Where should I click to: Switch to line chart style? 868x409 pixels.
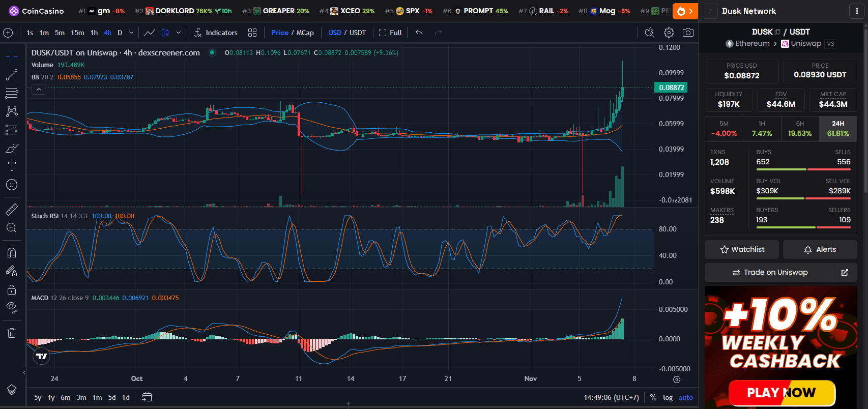tap(149, 33)
